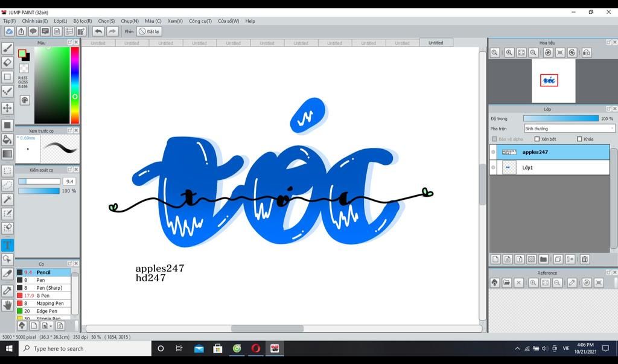The height and width of the screenshot is (364, 618).
Task: Open the brush panel bottom dropdown arrow
Action: click(x=46, y=326)
